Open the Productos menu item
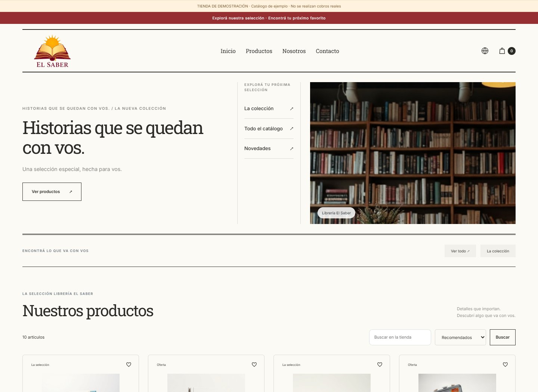538x392 pixels. coord(259,51)
